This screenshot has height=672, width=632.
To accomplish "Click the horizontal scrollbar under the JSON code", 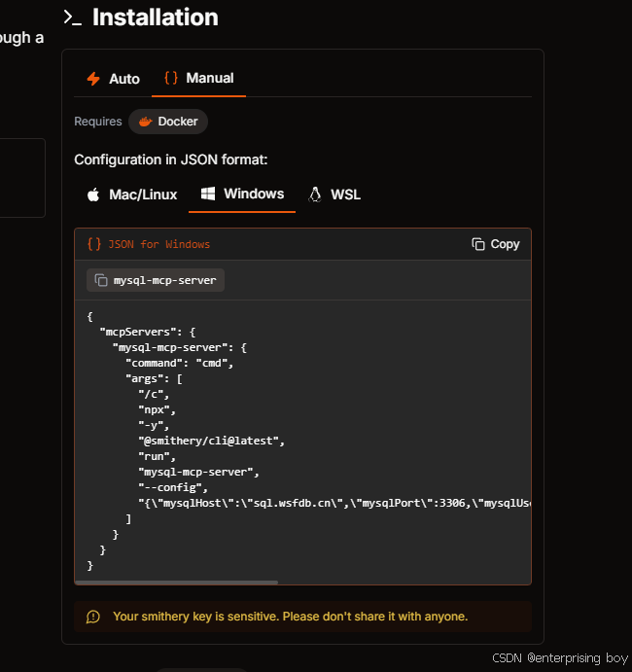I will (176, 583).
